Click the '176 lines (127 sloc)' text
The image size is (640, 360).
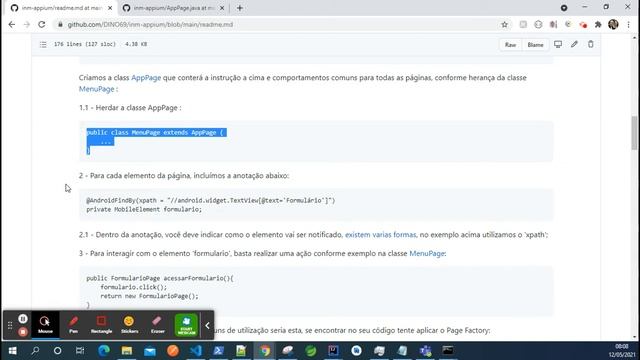pos(85,44)
